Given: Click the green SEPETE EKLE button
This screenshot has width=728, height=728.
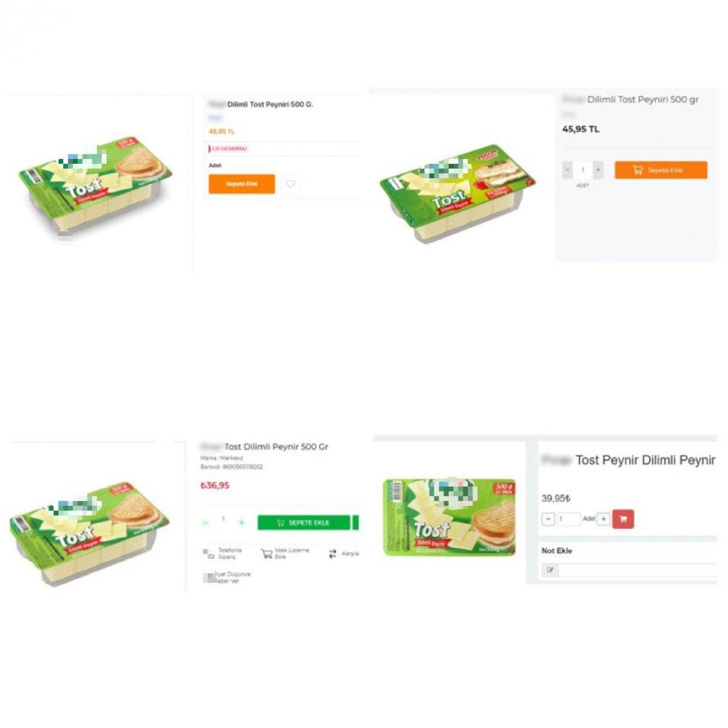Looking at the screenshot, I should coord(303,522).
